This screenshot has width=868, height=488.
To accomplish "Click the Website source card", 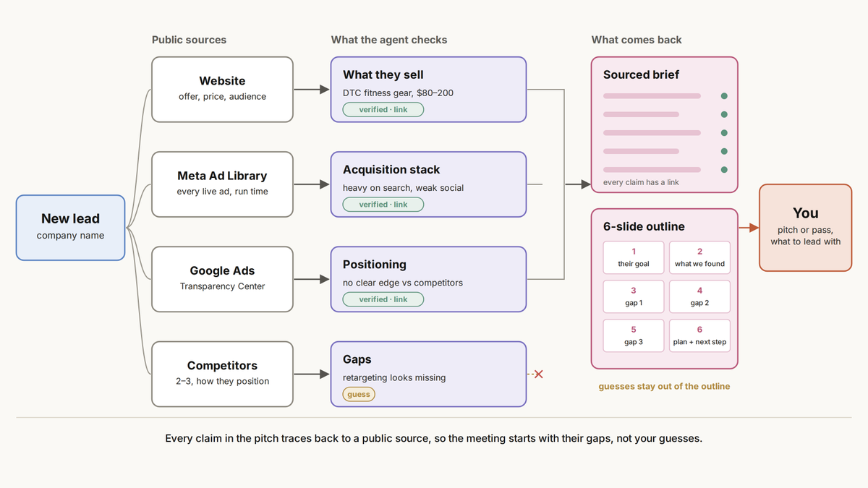I will (223, 90).
